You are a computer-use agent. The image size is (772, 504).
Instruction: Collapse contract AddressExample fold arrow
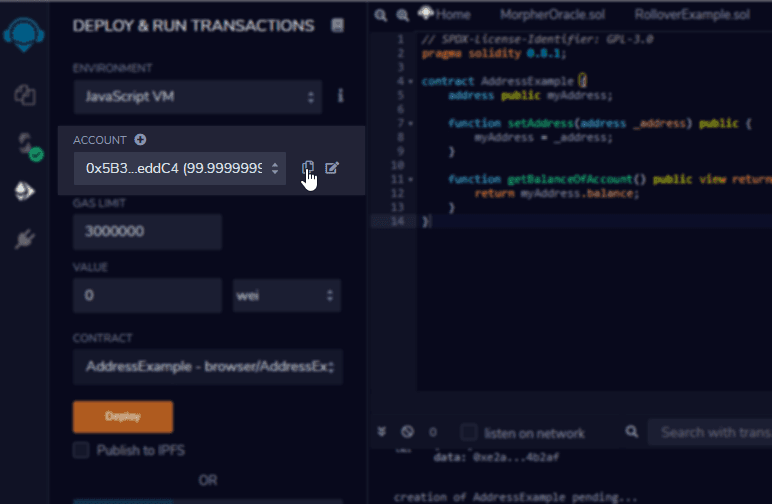pyautogui.click(x=411, y=81)
